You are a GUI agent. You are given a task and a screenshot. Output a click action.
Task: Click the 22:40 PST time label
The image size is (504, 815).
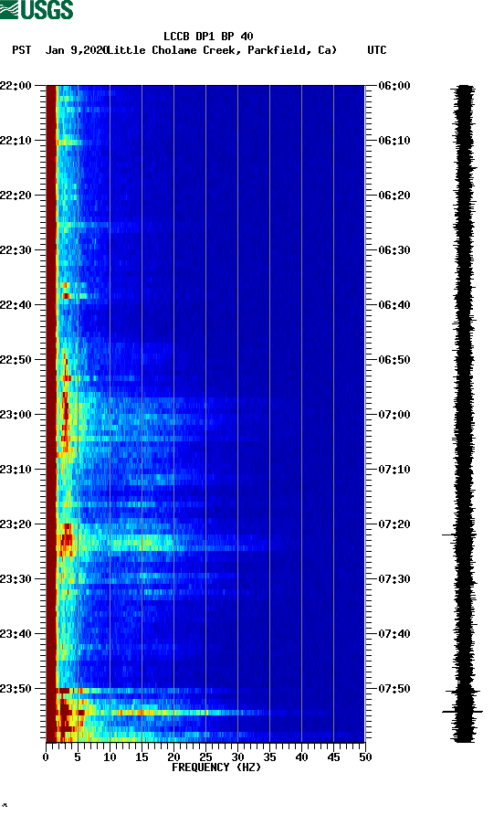click(16, 305)
